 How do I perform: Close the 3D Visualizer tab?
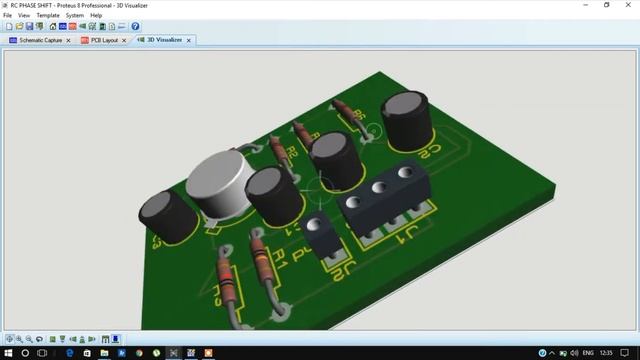point(189,40)
